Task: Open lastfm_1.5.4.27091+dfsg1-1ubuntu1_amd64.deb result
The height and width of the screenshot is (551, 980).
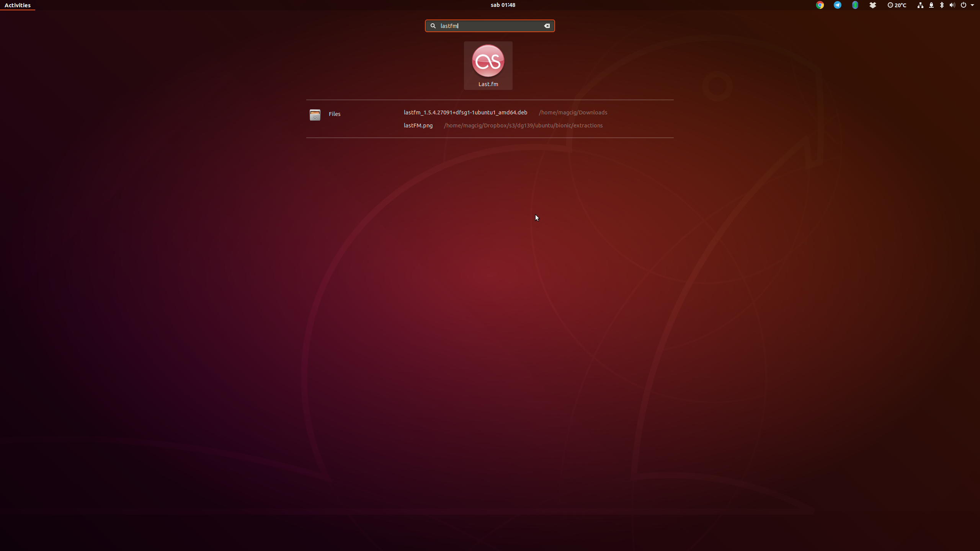Action: pos(465,112)
